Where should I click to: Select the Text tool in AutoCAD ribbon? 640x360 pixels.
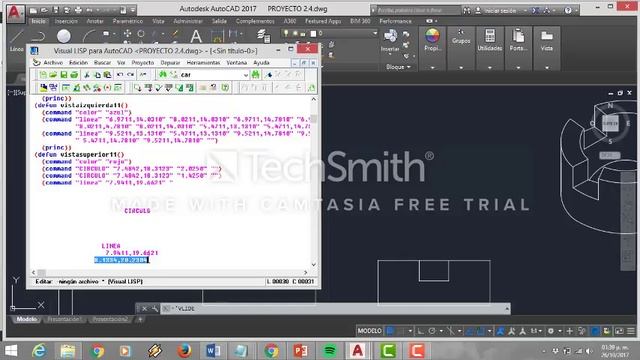tap(196, 36)
